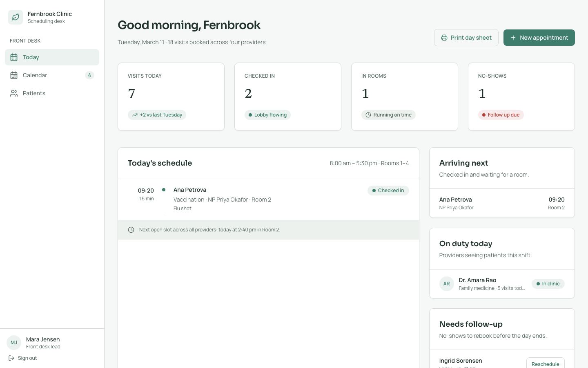Click the Calendar badge showing 4
588x368 pixels.
pyautogui.click(x=89, y=75)
